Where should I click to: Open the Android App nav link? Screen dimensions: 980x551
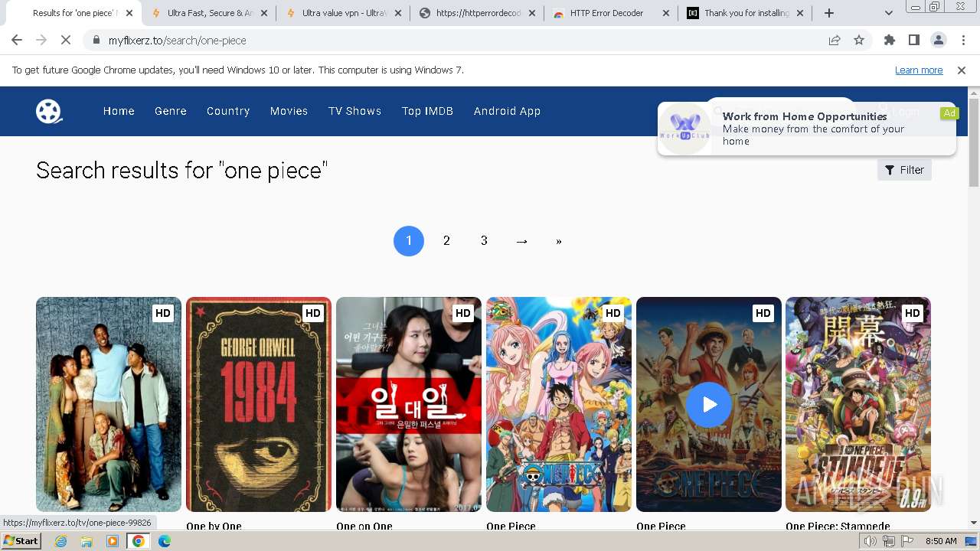(x=507, y=111)
